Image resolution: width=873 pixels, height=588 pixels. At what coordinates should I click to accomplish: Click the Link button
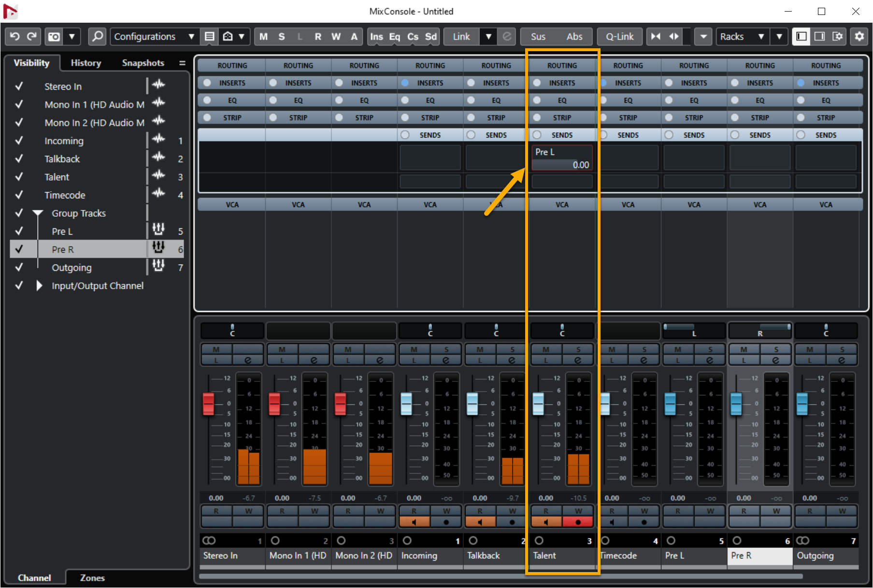click(461, 37)
